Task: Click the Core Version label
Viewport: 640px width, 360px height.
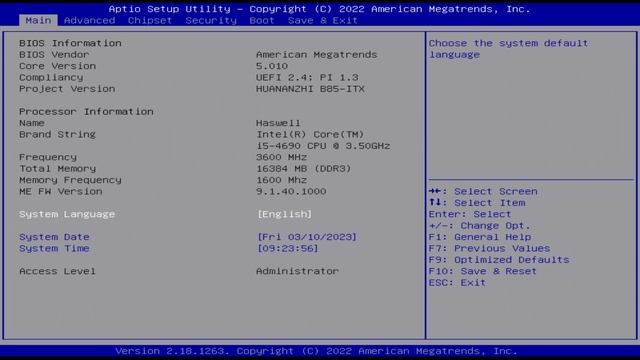Action: pyautogui.click(x=58, y=66)
